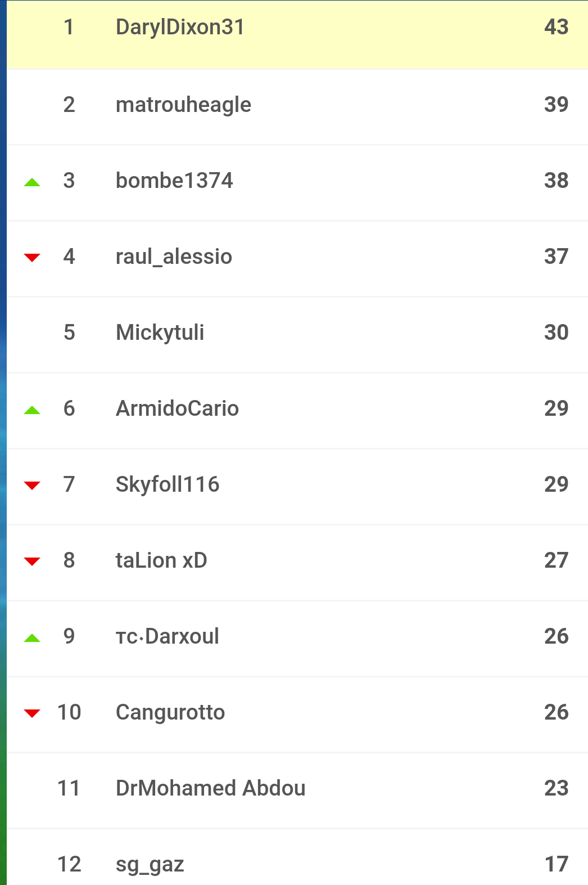Click red down arrow beside Cangurotto
The width and height of the screenshot is (588, 885).
point(32,713)
